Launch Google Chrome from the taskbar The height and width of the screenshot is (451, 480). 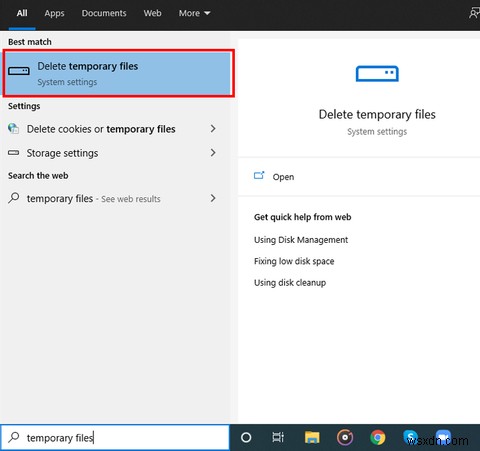[x=378, y=437]
